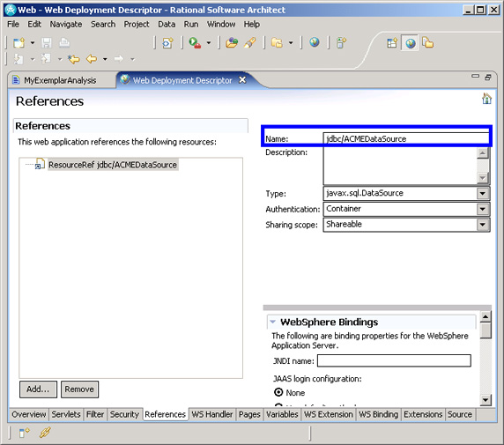Image resolution: width=504 pixels, height=445 pixels.
Task: Click the last edit location arrow icon
Action: pos(74,59)
